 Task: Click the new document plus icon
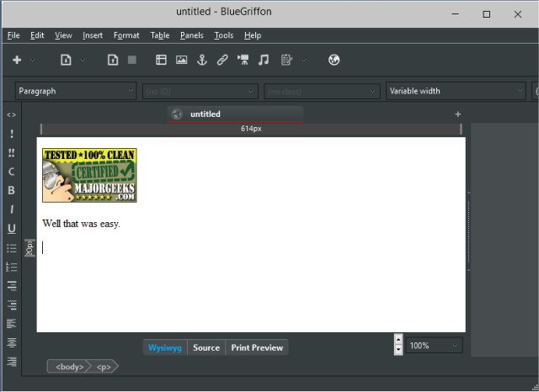(x=17, y=60)
